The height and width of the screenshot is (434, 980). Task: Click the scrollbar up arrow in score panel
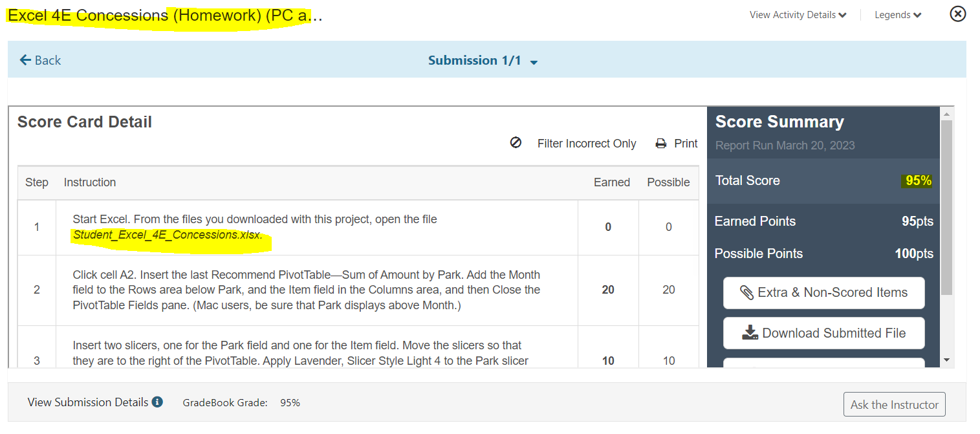pos(946,114)
